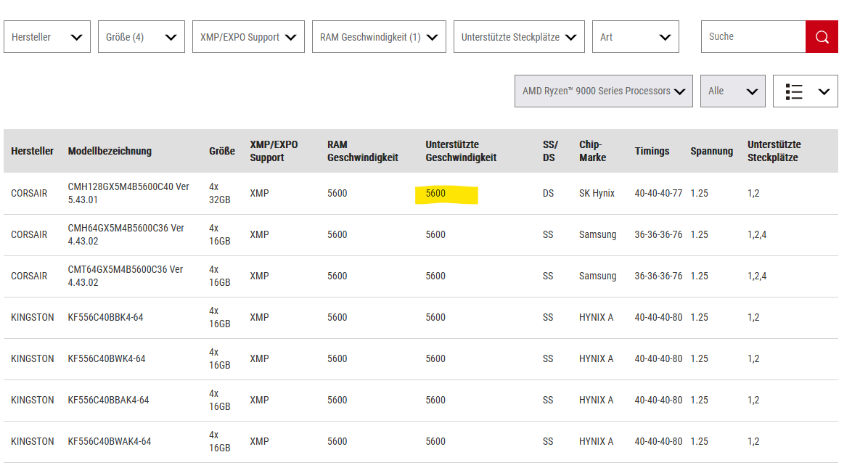Screen dimensions: 868x468
Task: Open Unterstützte Steckplätze filter dropdown
Action: click(x=519, y=37)
